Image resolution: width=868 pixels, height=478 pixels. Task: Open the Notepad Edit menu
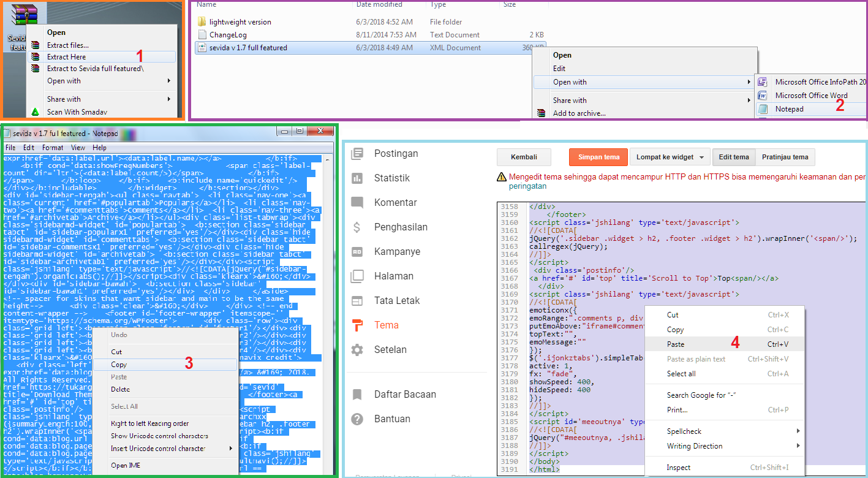29,148
